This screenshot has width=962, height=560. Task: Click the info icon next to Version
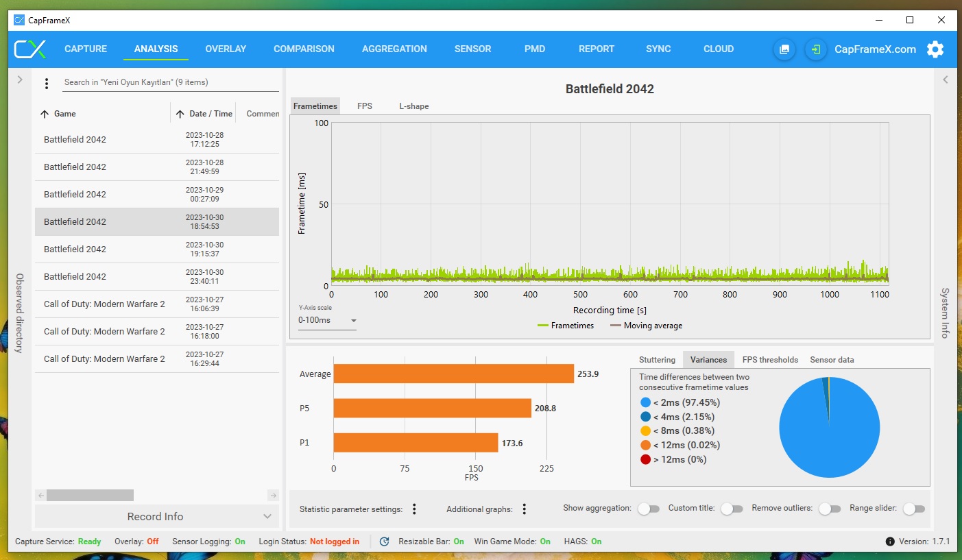[x=890, y=541]
